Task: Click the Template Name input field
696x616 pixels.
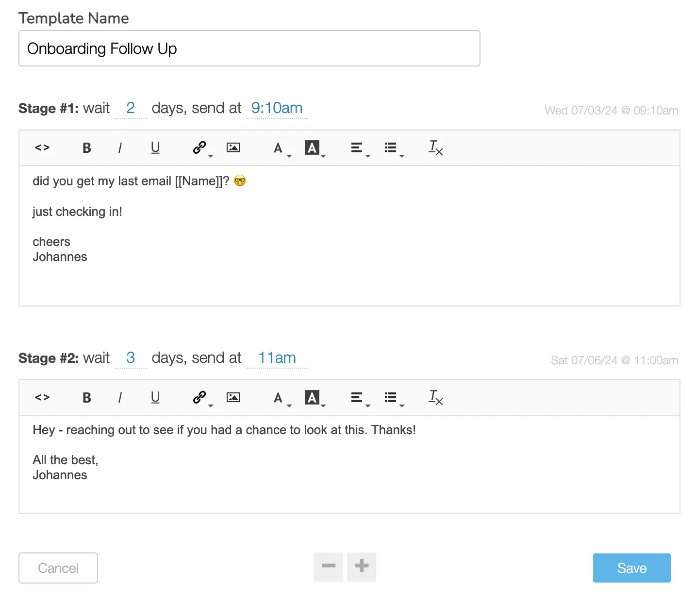Action: point(249,49)
